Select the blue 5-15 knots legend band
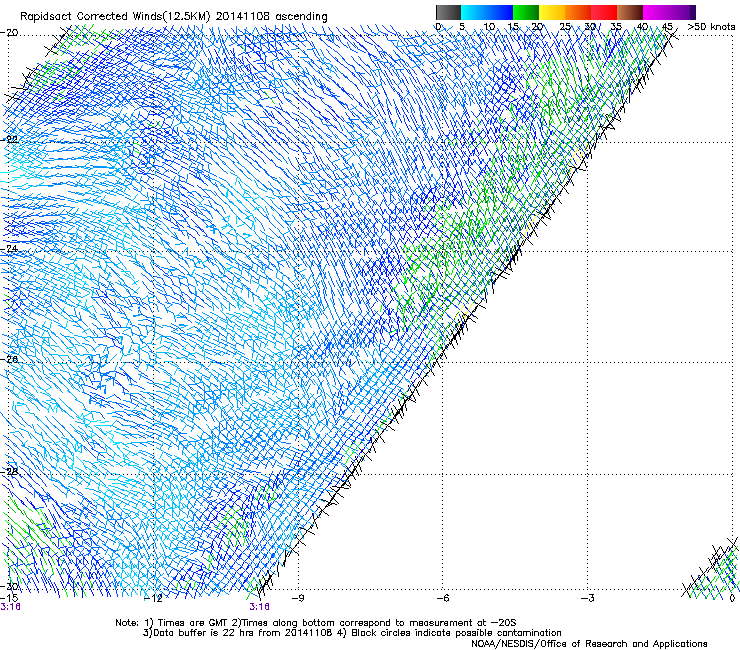Image resolution: width=740 pixels, height=650 pixels. pyautogui.click(x=487, y=12)
